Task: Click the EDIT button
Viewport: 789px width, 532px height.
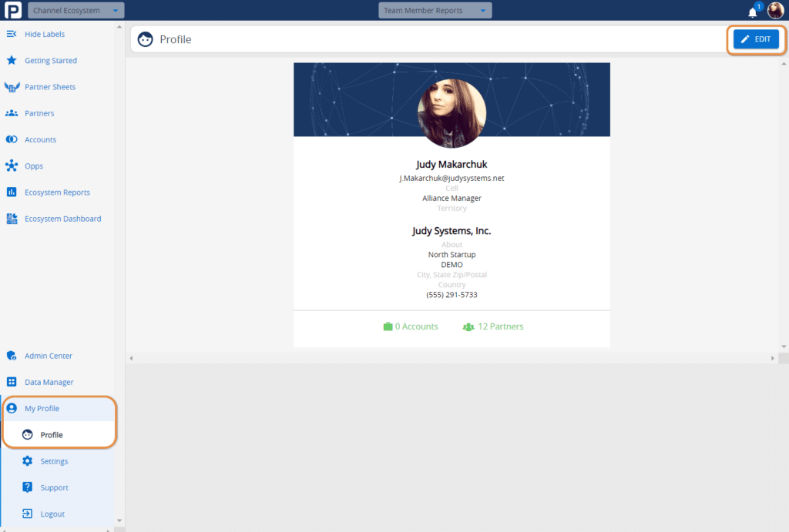Action: 756,38
